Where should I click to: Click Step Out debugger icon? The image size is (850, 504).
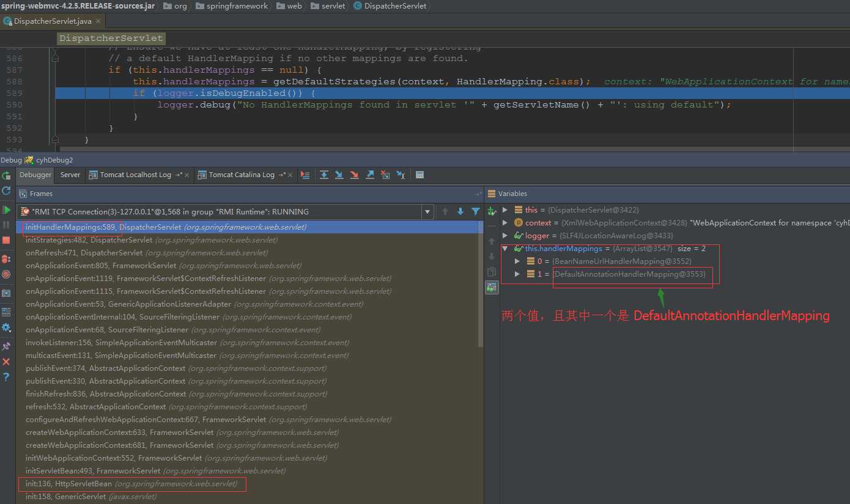point(370,175)
